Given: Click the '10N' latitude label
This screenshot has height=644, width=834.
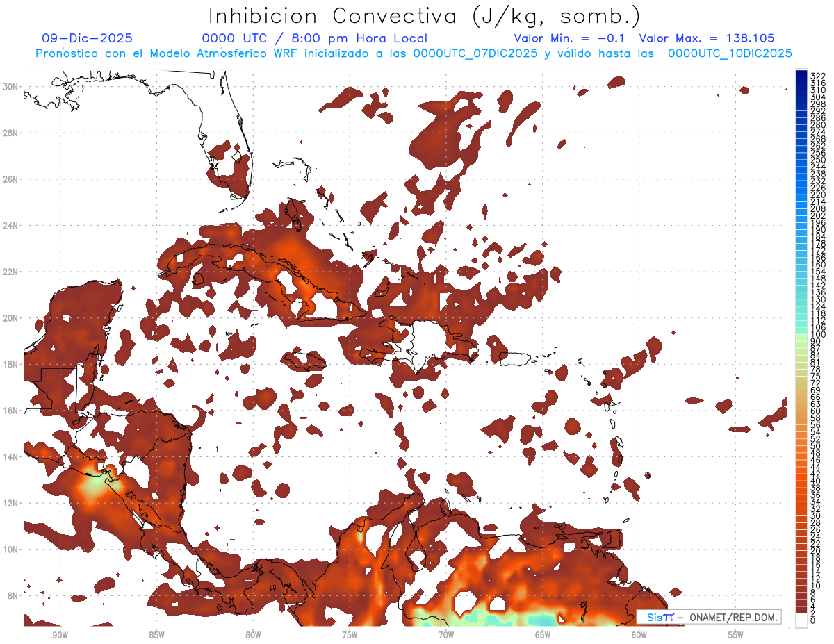Looking at the screenshot, I should click(12, 550).
